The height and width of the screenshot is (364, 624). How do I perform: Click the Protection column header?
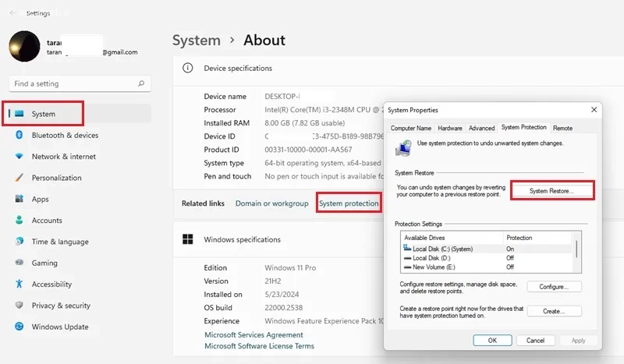(537, 238)
